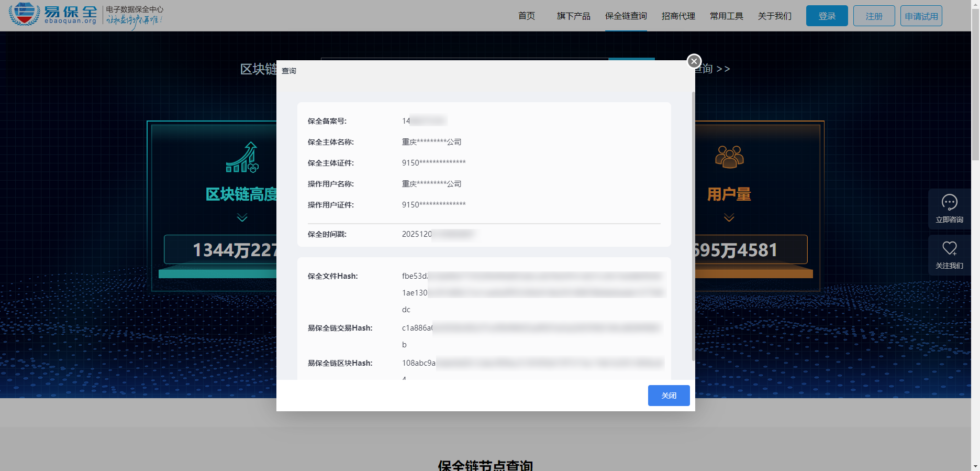Image resolution: width=980 pixels, height=471 pixels.
Task: Click the user count people icon
Action: (729, 157)
